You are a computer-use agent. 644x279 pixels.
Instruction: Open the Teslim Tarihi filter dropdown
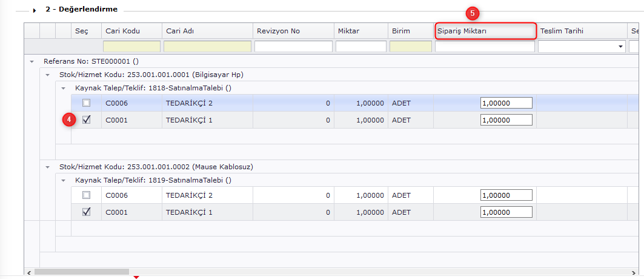pyautogui.click(x=620, y=47)
